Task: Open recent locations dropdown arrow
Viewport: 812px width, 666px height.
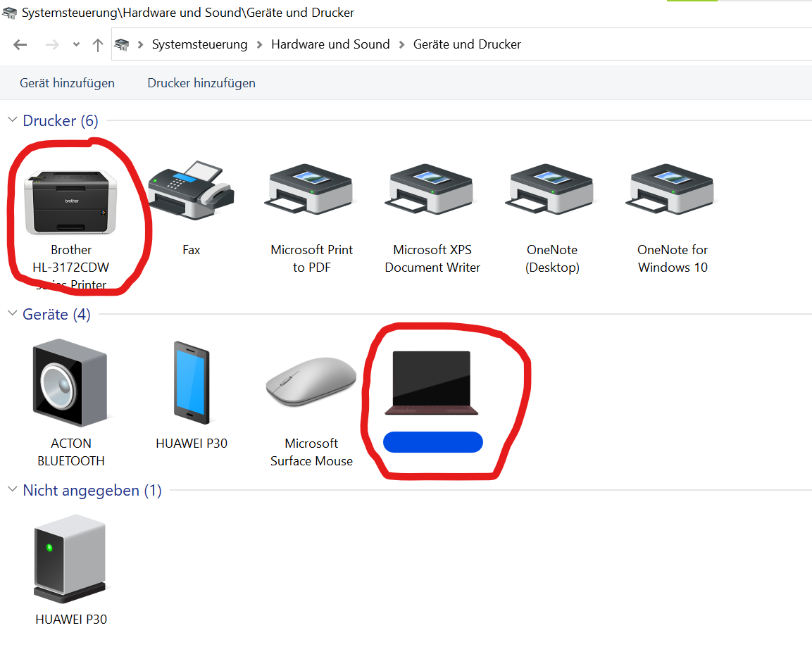Action: point(76,44)
